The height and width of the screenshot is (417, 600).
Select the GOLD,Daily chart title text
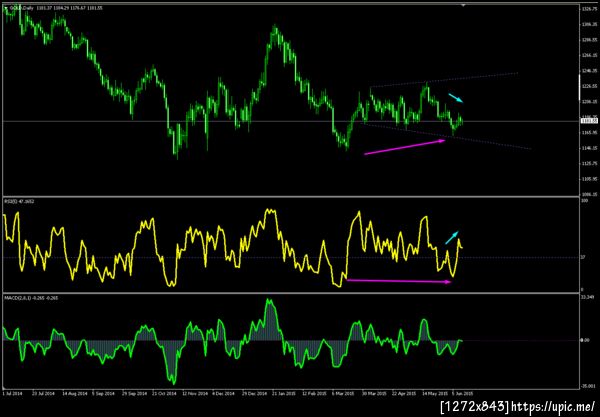click(21, 8)
